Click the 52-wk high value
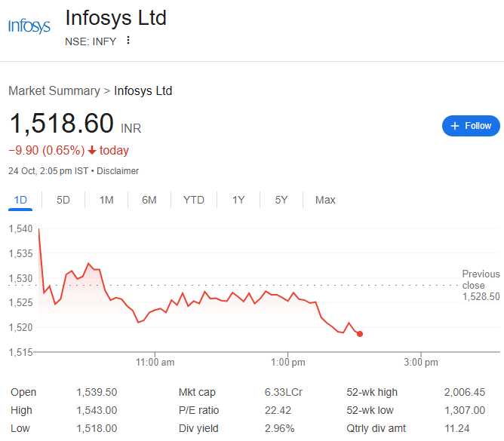This screenshot has height=441, width=504. (465, 392)
